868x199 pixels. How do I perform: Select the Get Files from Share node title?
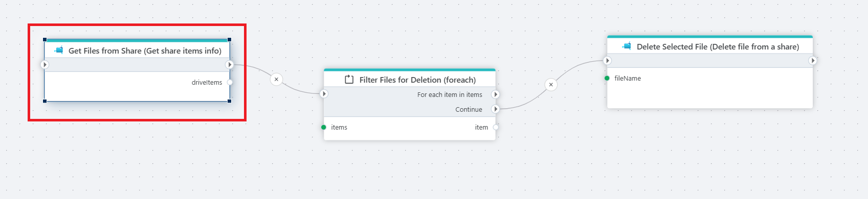(x=145, y=51)
